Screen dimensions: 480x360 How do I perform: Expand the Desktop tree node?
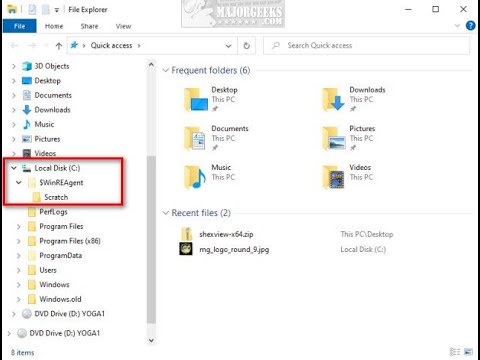coord(14,81)
